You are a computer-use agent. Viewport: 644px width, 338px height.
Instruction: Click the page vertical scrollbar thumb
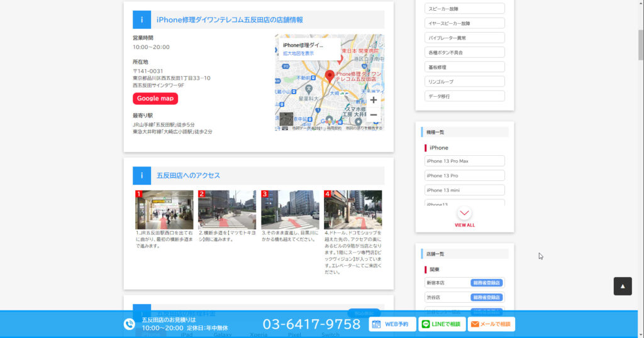(x=640, y=45)
